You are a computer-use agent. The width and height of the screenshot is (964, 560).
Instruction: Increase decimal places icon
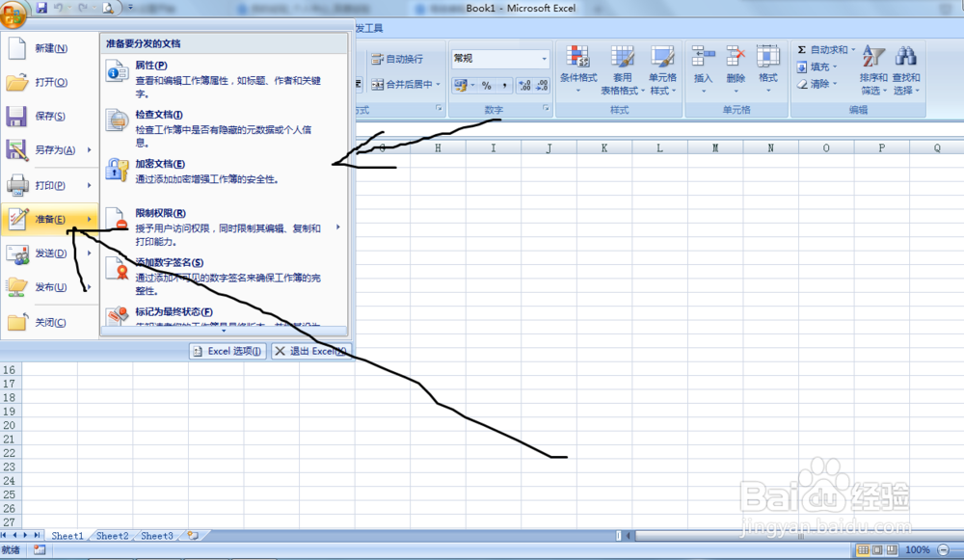coord(524,86)
